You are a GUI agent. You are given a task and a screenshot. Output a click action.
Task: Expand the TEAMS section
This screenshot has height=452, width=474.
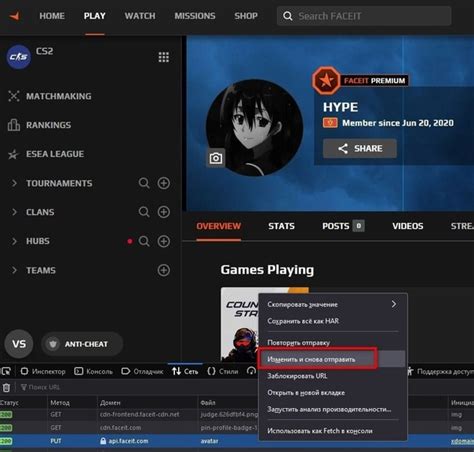point(14,270)
